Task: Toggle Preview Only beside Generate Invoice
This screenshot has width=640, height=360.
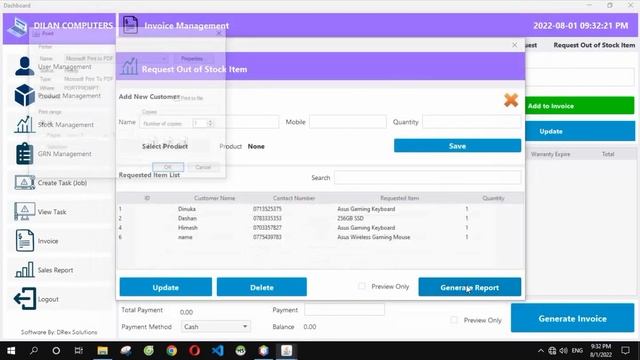Action: [453, 320]
